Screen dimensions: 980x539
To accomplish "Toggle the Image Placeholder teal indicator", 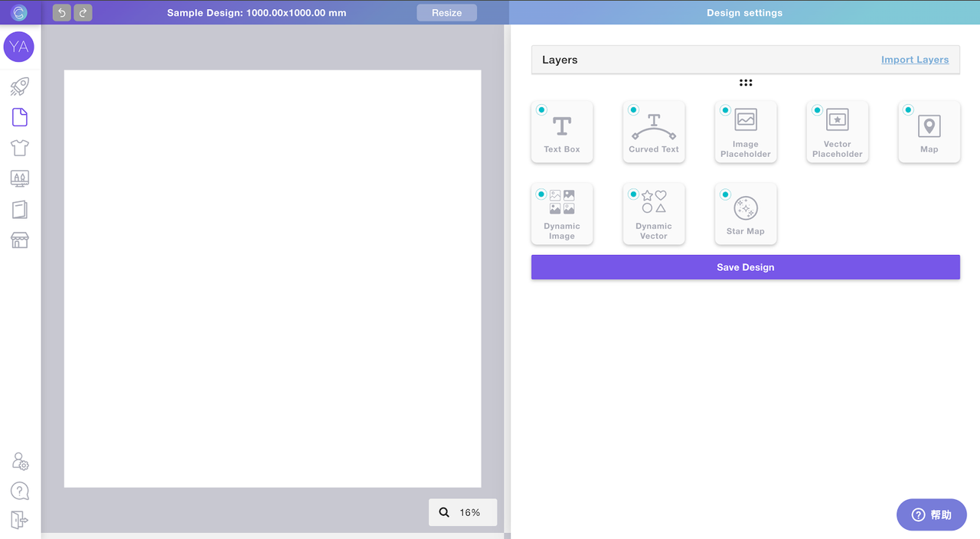I will pos(725,110).
